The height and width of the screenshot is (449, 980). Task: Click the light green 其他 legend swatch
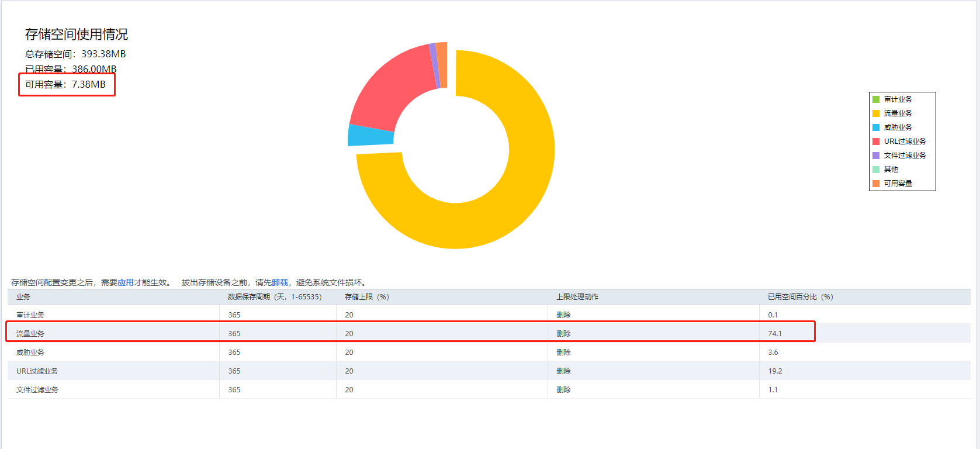pyautogui.click(x=876, y=170)
